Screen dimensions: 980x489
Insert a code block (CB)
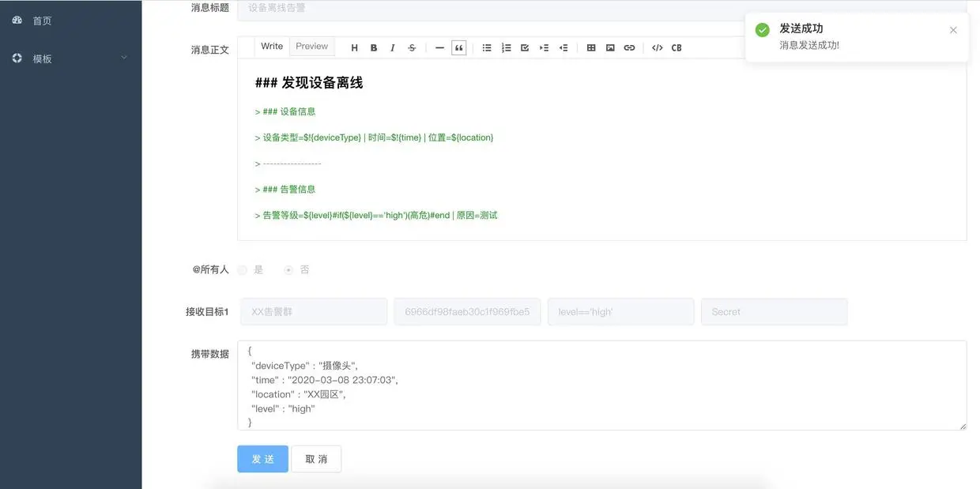tap(677, 48)
